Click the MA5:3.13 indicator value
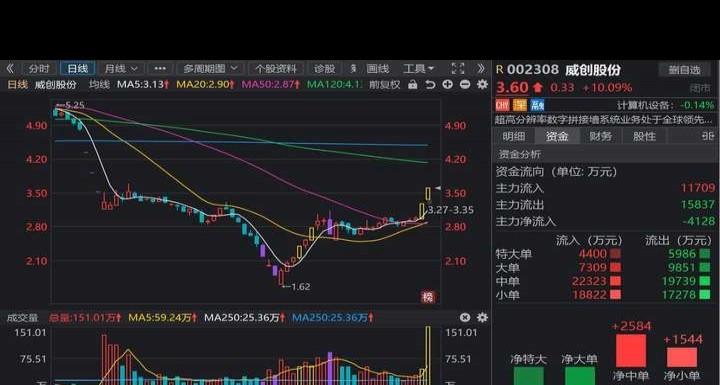720x385 pixels. coord(143,85)
